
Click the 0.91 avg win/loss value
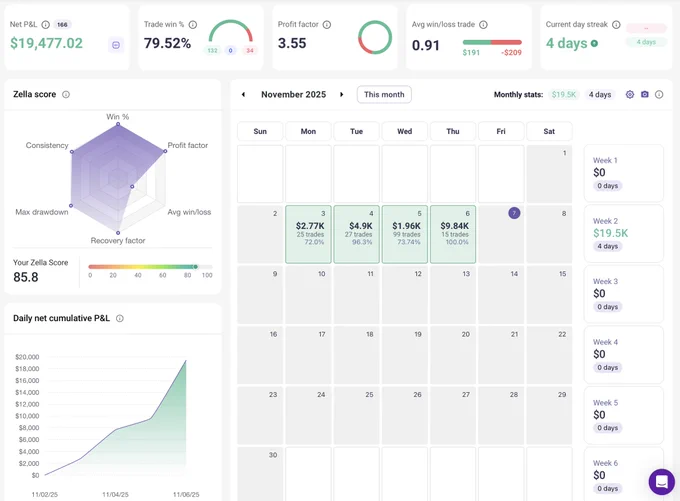[425, 45]
